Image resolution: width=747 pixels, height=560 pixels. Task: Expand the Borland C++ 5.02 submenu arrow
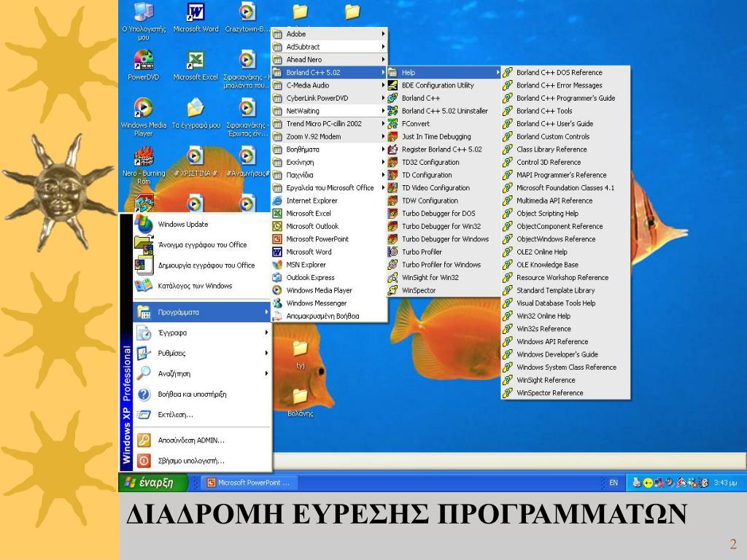tap(383, 72)
